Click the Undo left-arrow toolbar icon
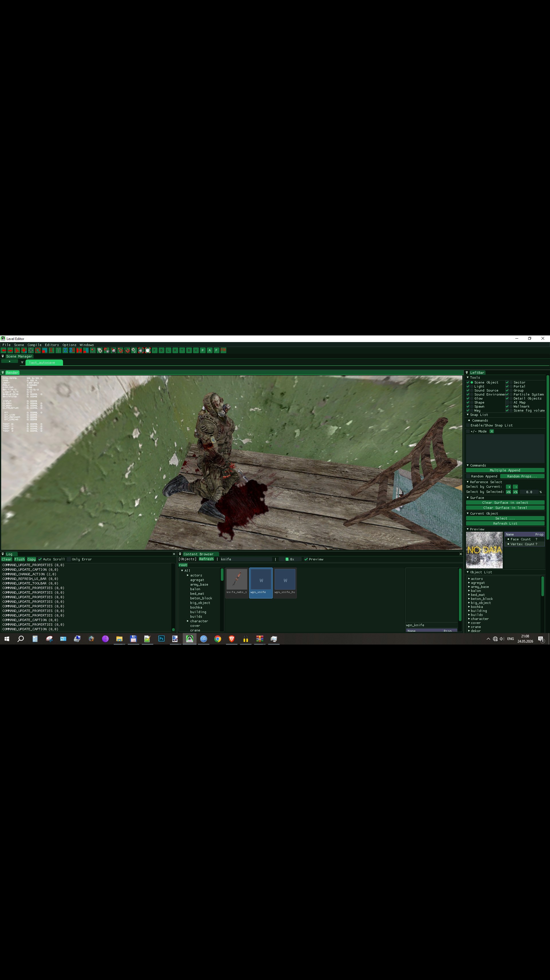Image resolution: width=550 pixels, height=980 pixels. click(3, 350)
